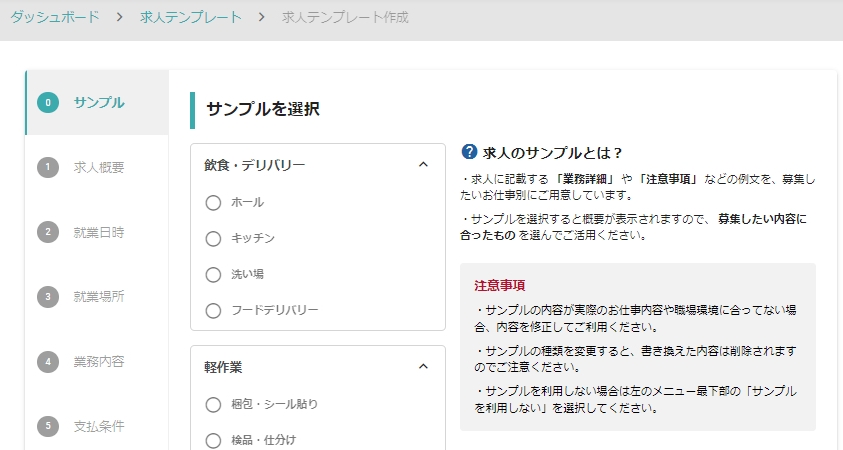843x450 pixels.
Task: Select the フードデリバリー radio button
Action: [x=212, y=311]
